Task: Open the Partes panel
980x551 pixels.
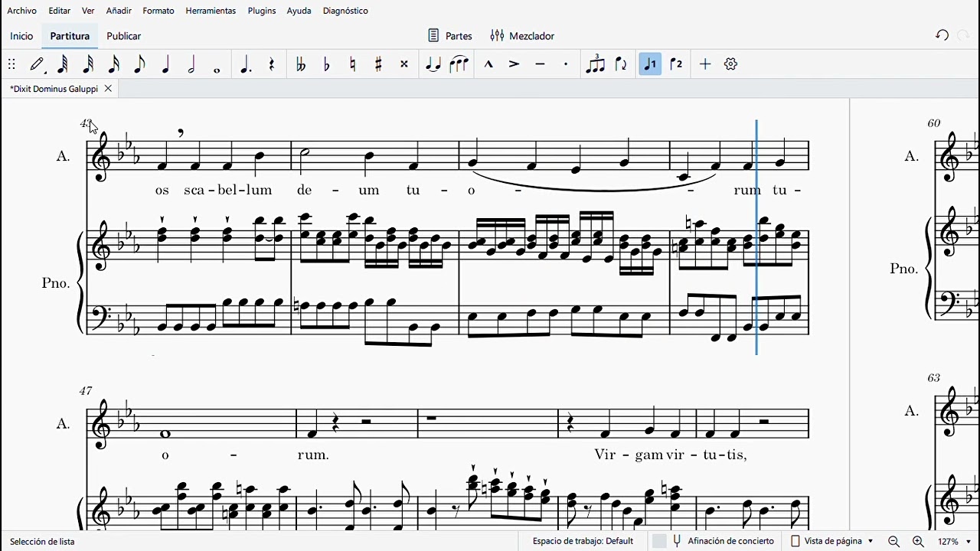Action: [450, 36]
